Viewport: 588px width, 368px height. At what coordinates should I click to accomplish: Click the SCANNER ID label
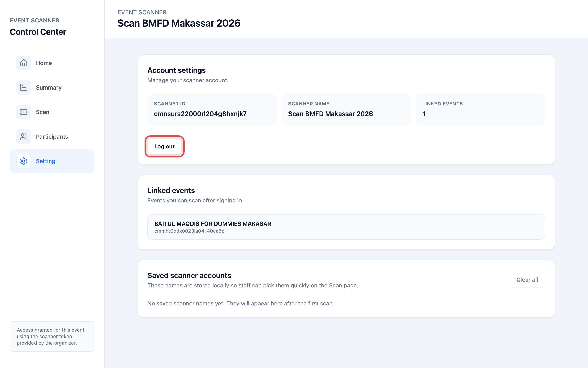[x=170, y=104]
